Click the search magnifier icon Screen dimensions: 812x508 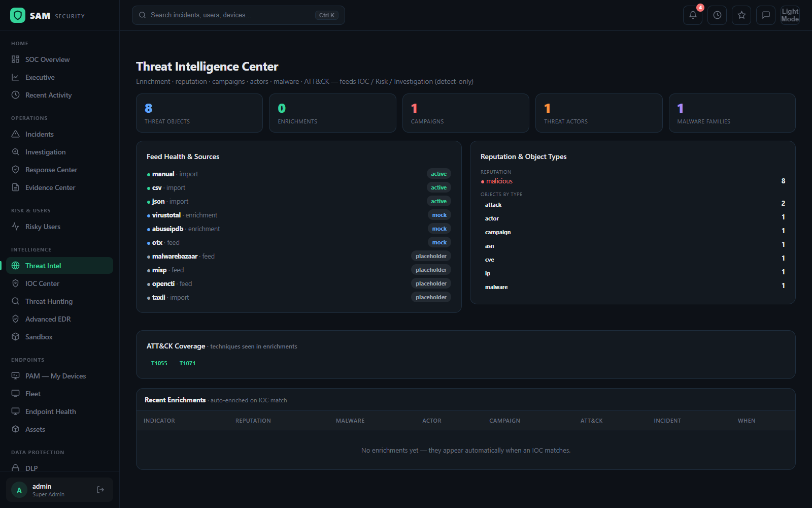[143, 15]
